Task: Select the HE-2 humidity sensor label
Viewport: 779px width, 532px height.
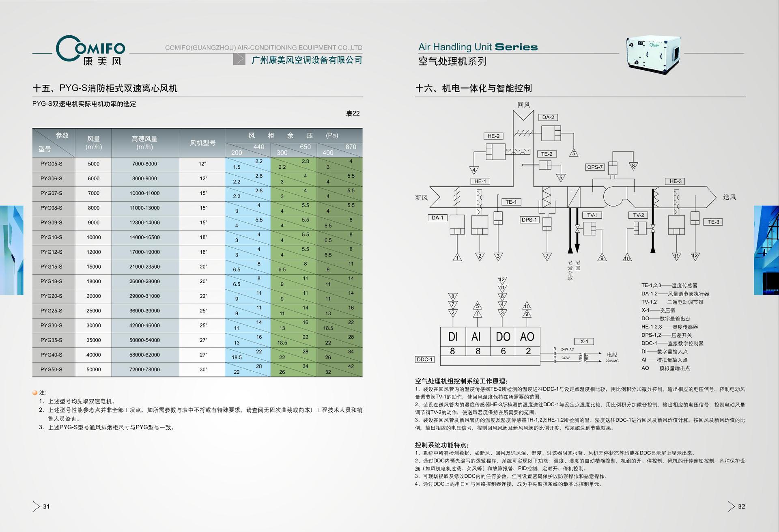Action: [x=493, y=136]
